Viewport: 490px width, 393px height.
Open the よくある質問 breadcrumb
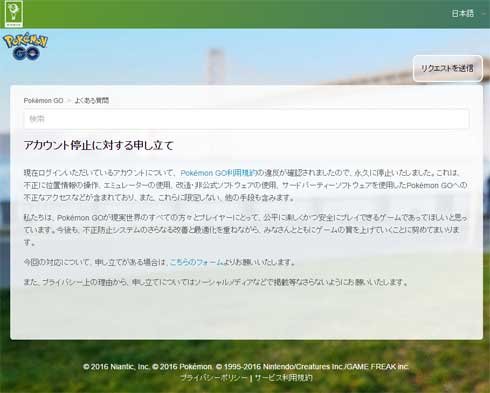(x=92, y=101)
